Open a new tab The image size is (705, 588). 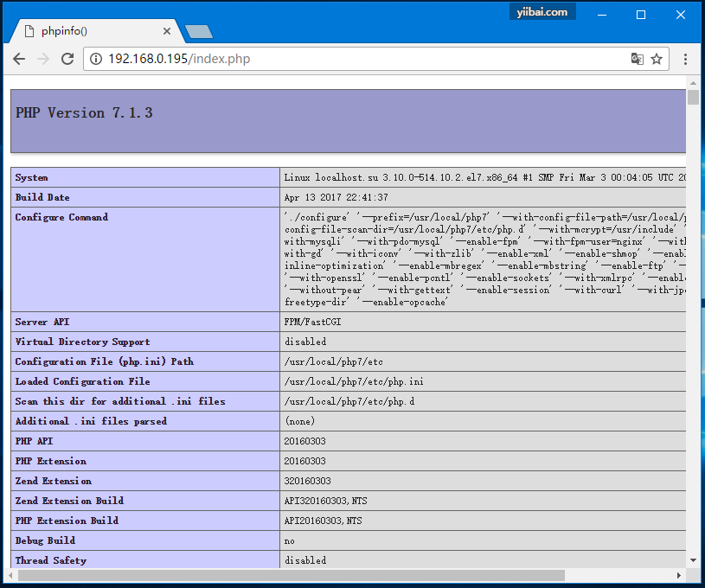[x=199, y=32]
